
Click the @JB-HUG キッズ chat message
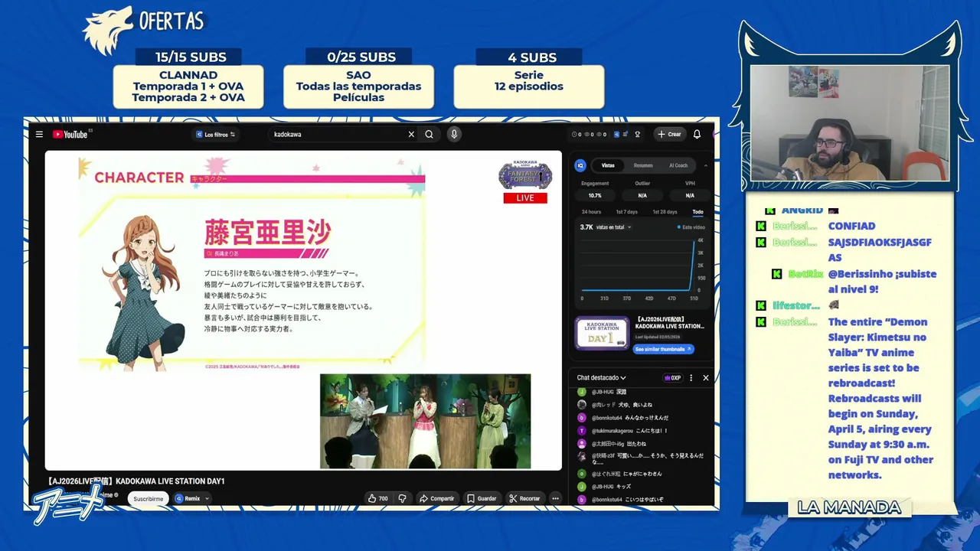click(x=611, y=486)
